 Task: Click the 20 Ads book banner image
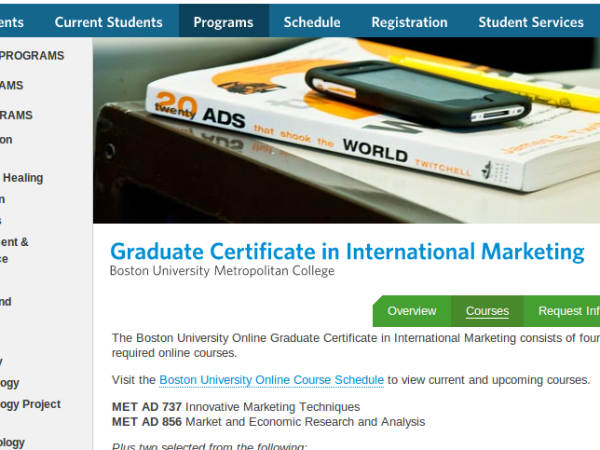pos(346,130)
